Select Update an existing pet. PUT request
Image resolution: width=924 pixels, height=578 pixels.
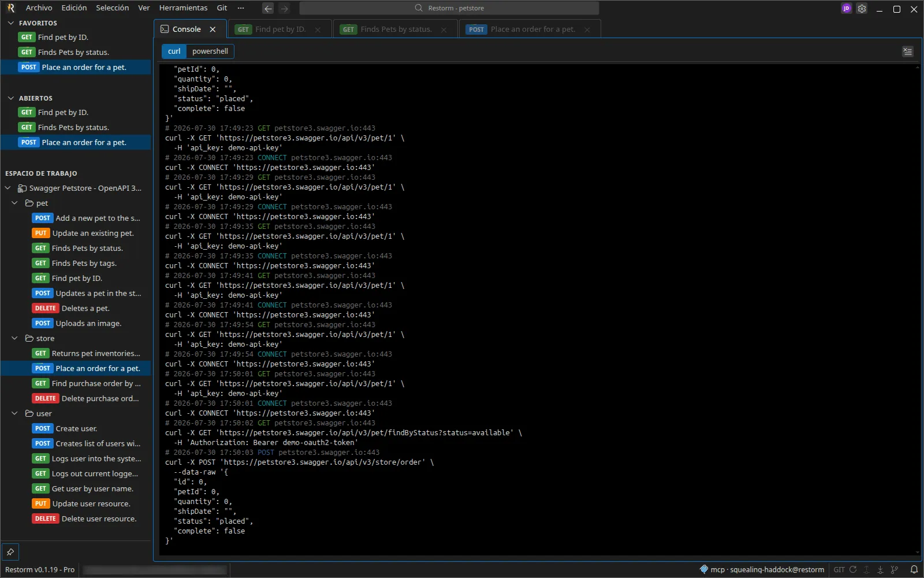pos(76,234)
